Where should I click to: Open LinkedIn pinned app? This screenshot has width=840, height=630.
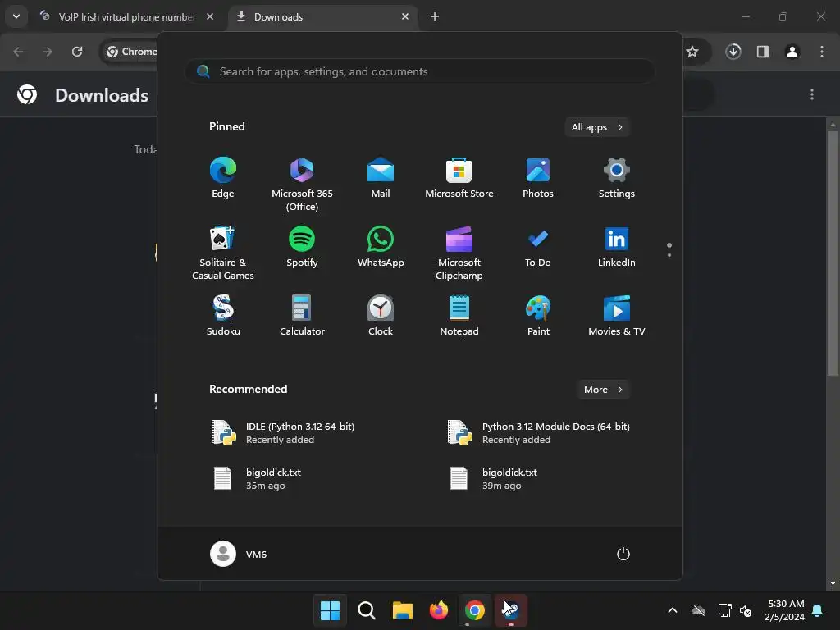coord(617,248)
